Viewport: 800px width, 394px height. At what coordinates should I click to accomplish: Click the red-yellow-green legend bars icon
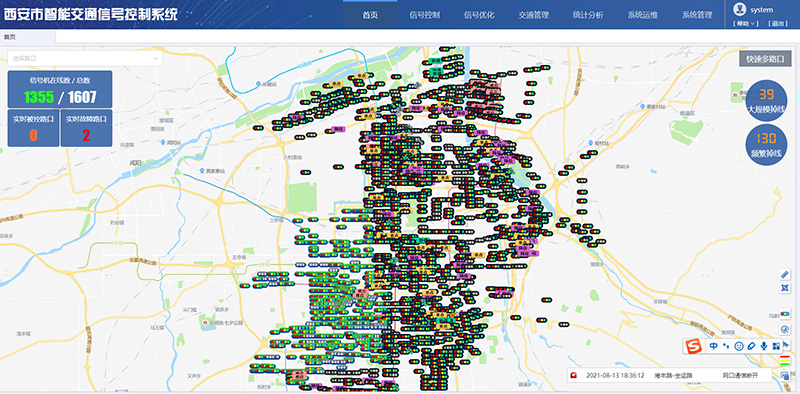point(785,360)
